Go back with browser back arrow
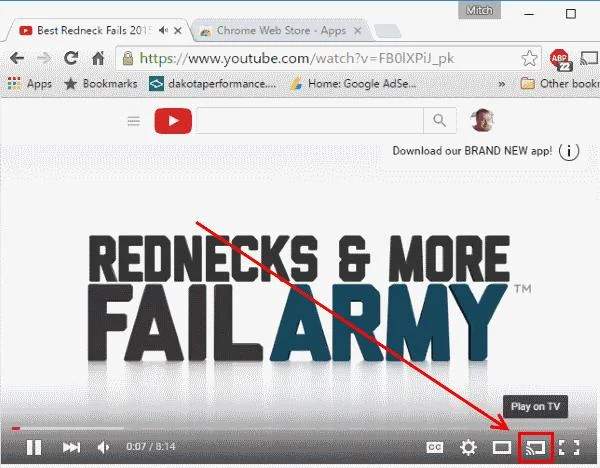The height and width of the screenshot is (468, 600). coord(17,59)
